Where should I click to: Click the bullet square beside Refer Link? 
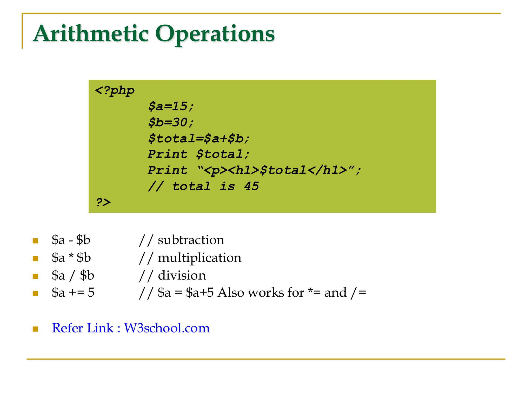35,329
